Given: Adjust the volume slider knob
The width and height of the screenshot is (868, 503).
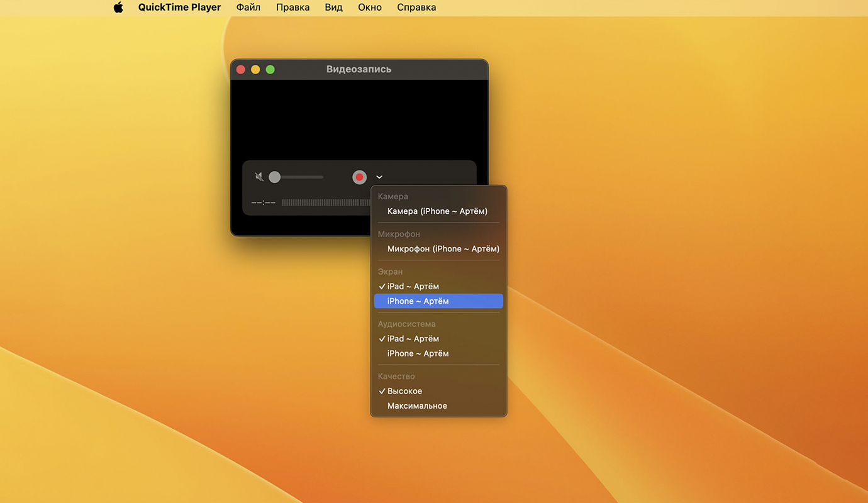Looking at the screenshot, I should (275, 177).
